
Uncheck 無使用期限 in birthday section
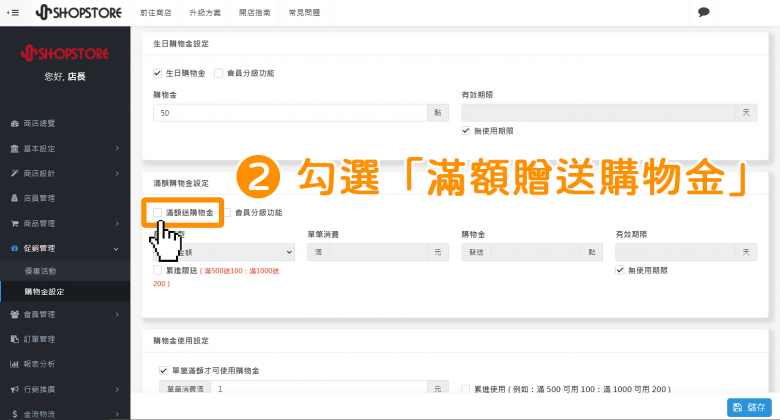click(x=466, y=131)
